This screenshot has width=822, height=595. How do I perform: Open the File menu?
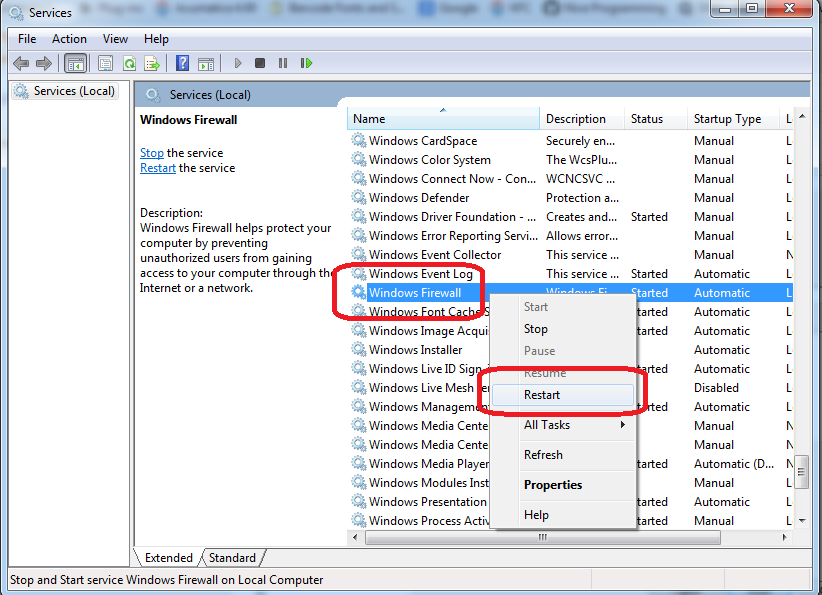[27, 39]
